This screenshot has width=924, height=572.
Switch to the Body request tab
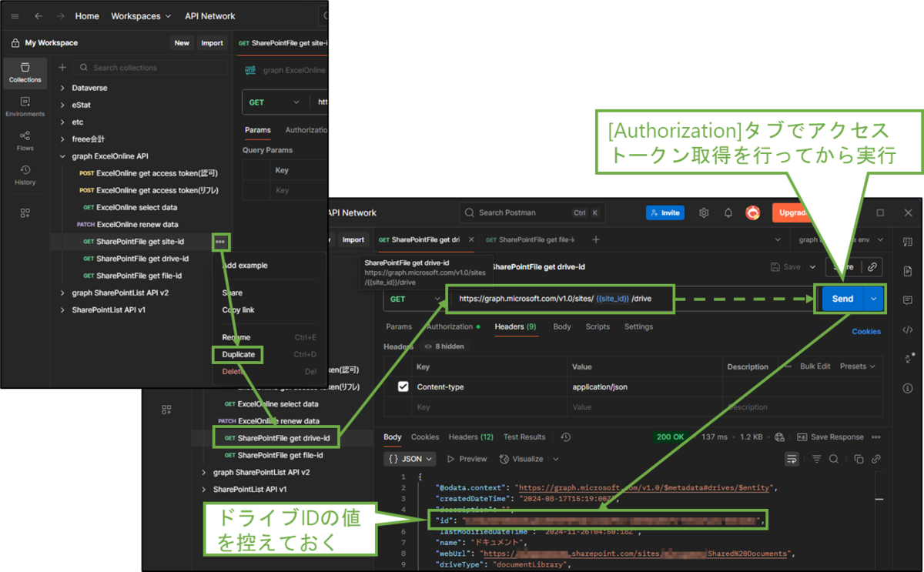tap(562, 326)
